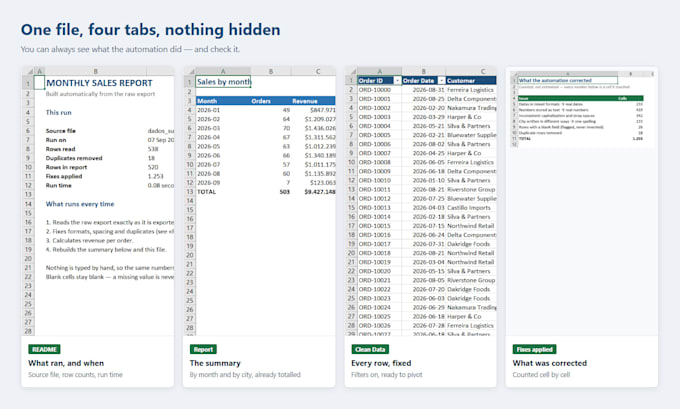Click the 'Filters on, ready to pivot' caption
680x409 pixels.
(386, 375)
